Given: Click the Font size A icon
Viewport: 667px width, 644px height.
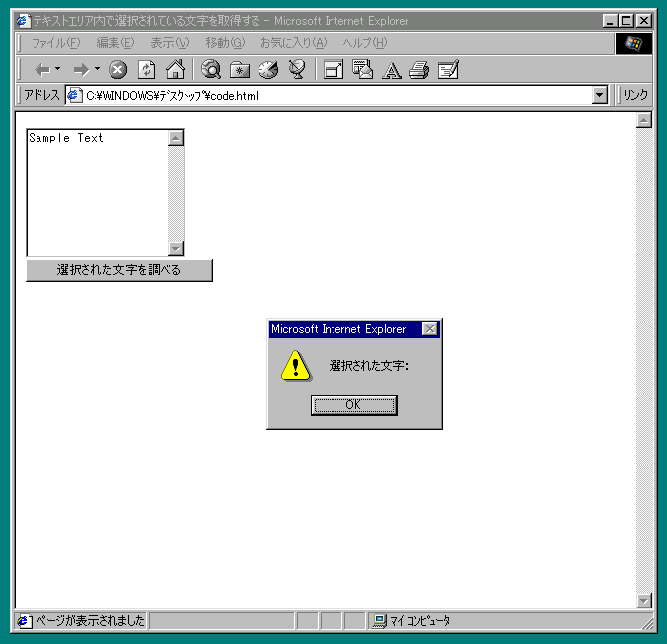Looking at the screenshot, I should point(392,71).
